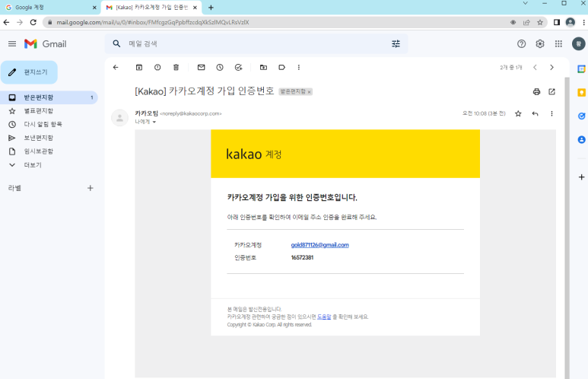
Task: Click the sender name 카카오팀
Action: pyautogui.click(x=146, y=113)
